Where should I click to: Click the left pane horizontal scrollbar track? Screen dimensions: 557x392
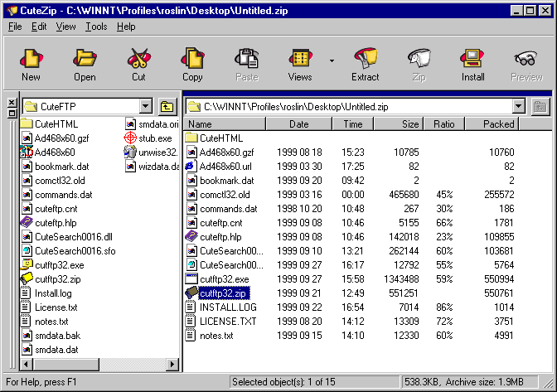click(133, 365)
